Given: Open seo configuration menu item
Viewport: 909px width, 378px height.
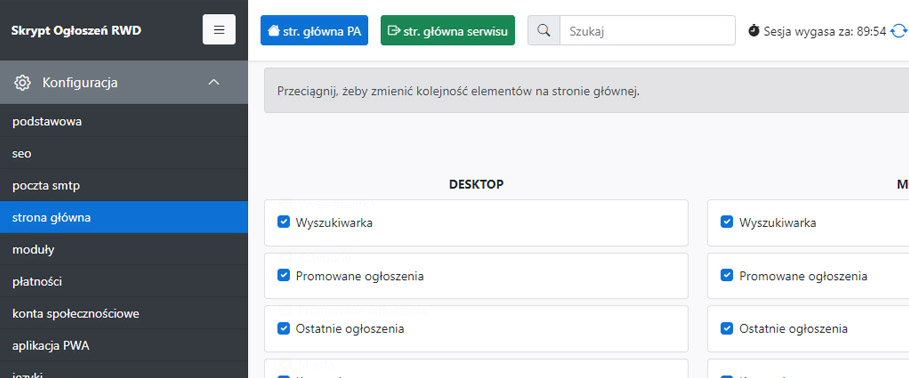Looking at the screenshot, I should 123,154.
